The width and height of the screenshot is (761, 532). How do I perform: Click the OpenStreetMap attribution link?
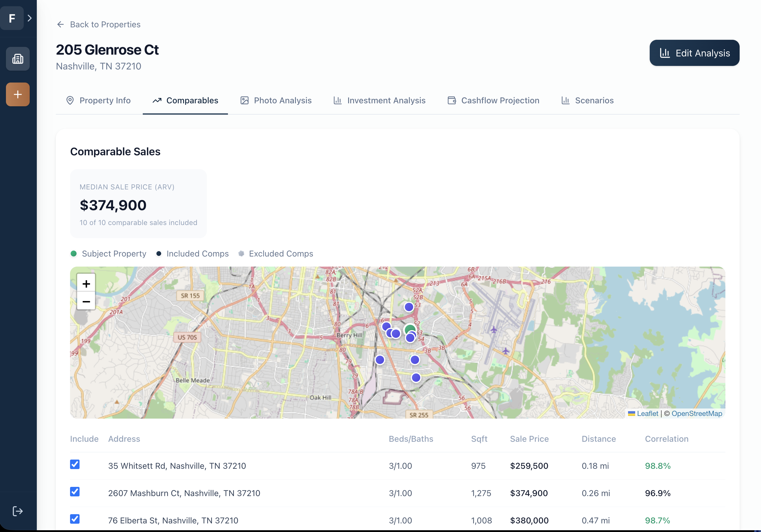[x=696, y=413]
